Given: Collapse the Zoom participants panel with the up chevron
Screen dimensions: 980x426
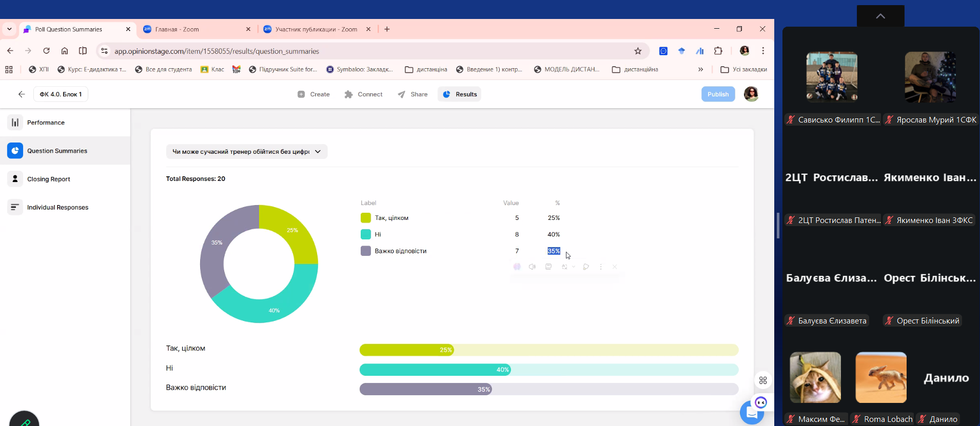Looking at the screenshot, I should [x=880, y=16].
